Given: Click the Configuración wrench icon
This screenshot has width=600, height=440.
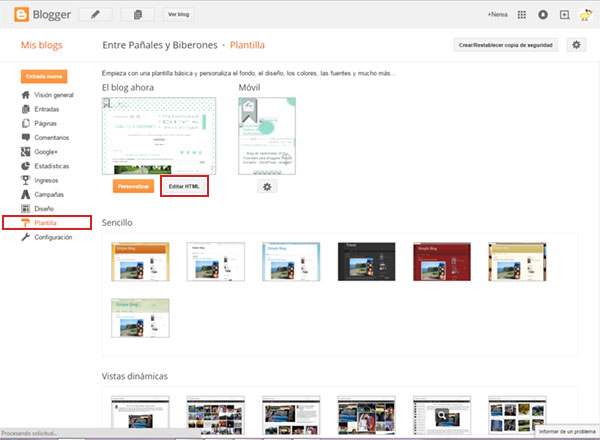Looking at the screenshot, I should pos(26,237).
